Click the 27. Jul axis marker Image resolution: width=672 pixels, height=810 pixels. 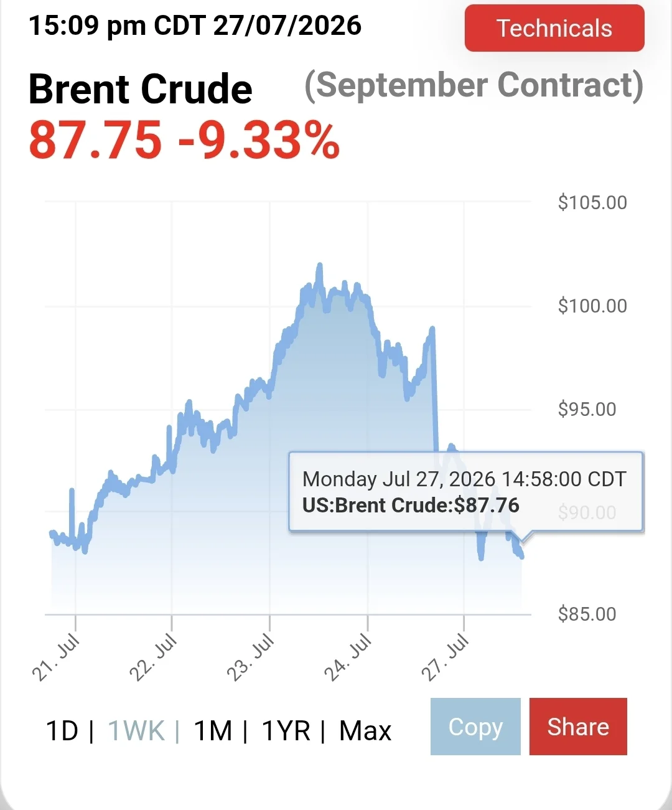[445, 657]
